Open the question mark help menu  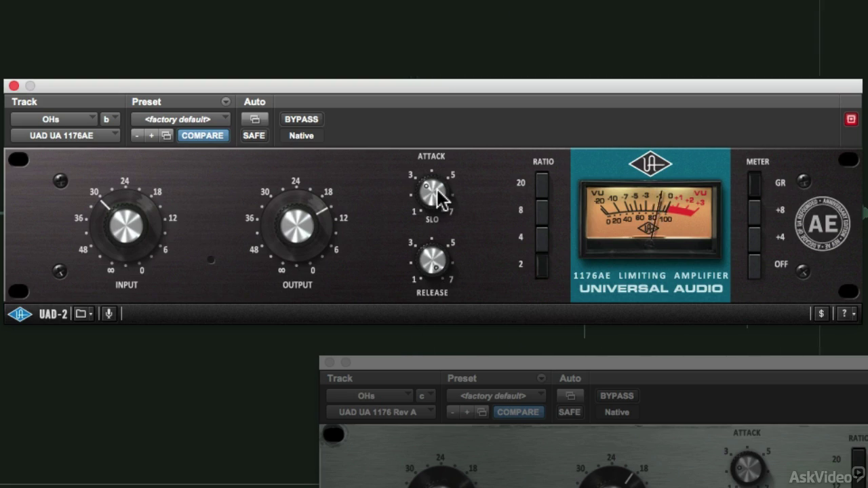tap(847, 313)
